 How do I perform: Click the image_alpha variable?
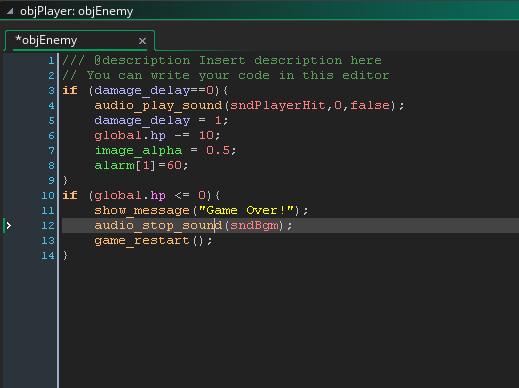coord(138,151)
